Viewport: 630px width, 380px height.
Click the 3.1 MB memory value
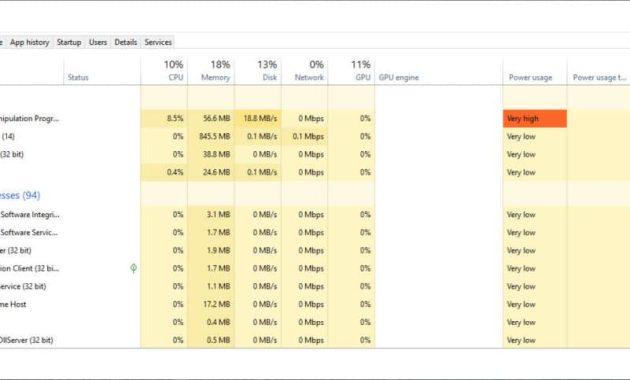(218, 215)
